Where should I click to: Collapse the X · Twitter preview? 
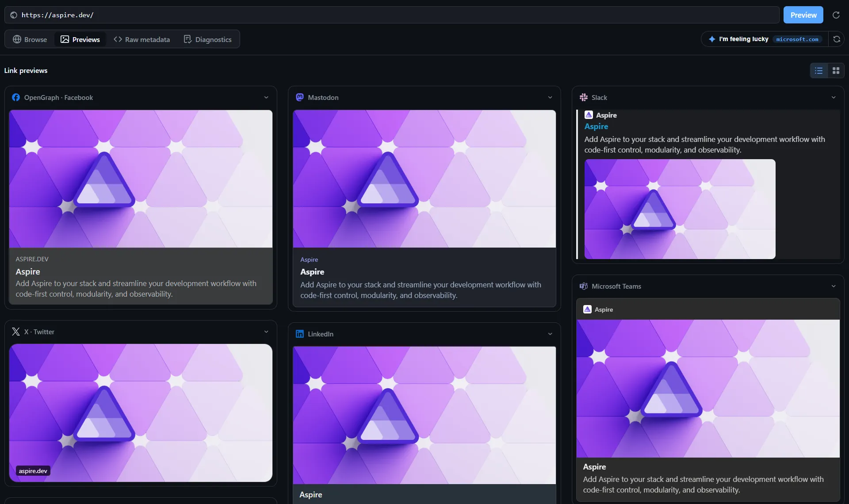(x=266, y=332)
